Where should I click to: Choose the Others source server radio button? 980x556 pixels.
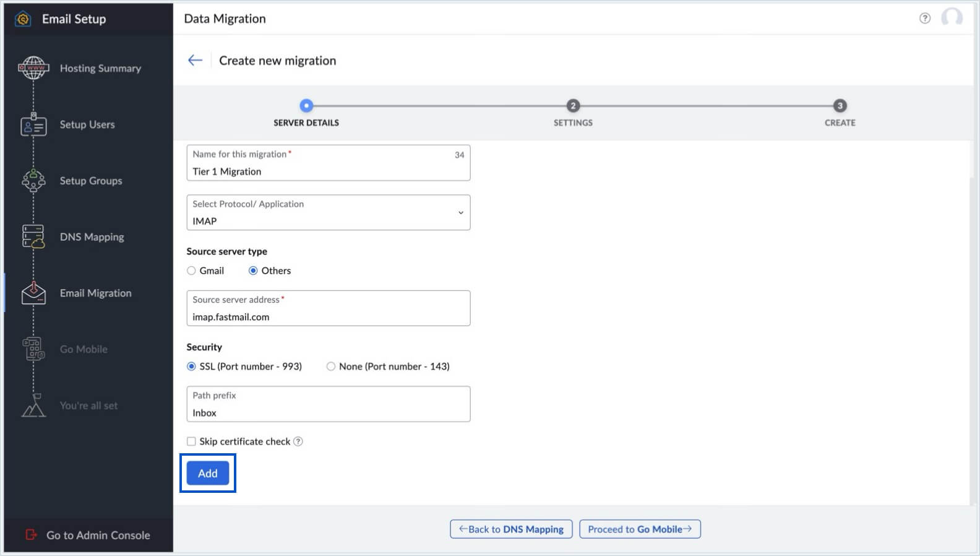coord(253,271)
